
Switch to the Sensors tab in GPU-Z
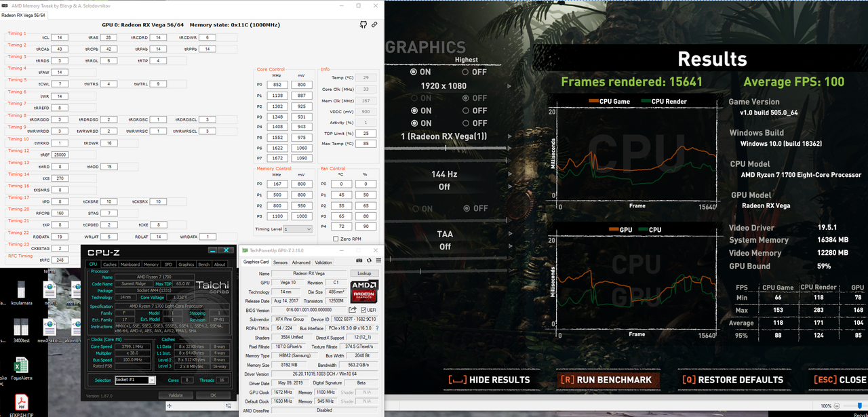click(x=280, y=262)
